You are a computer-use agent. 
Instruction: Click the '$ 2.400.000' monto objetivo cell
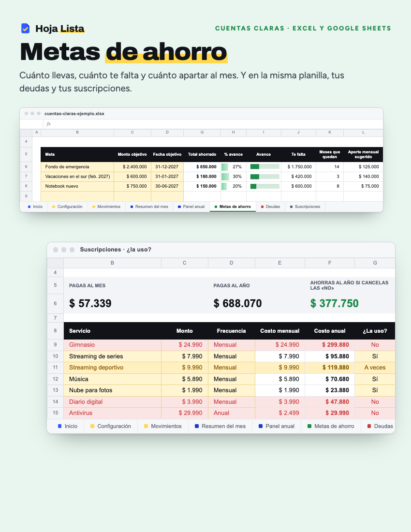click(132, 166)
